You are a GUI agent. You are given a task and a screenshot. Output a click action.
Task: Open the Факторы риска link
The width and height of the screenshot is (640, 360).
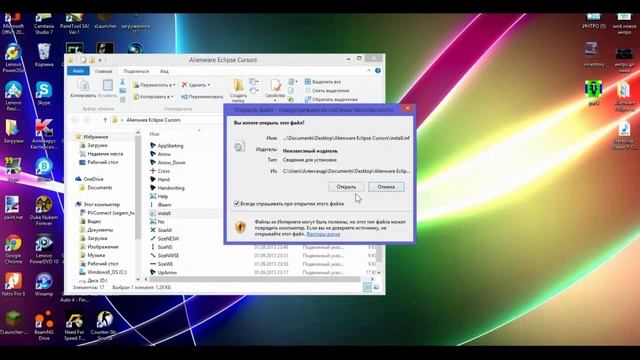point(323,234)
